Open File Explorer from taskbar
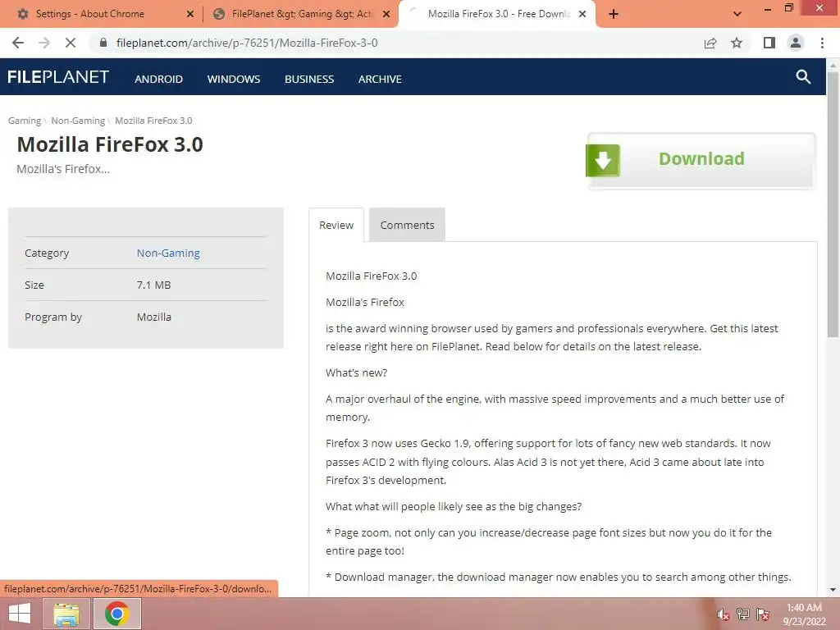840x630 pixels. tap(66, 614)
